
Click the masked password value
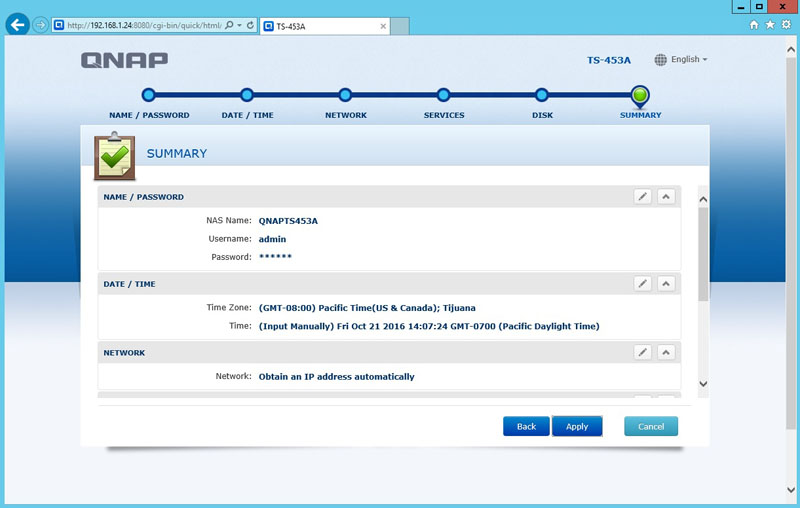275,257
